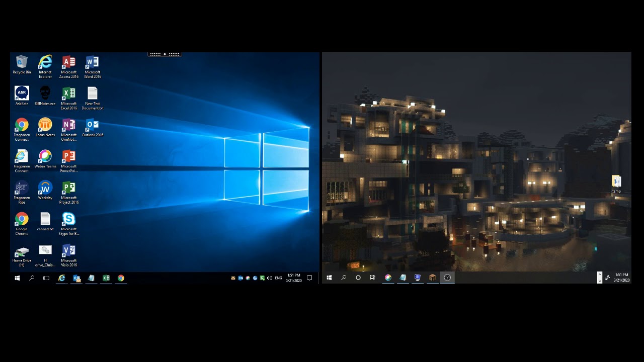This screenshot has width=644, height=362.
Task: Select the Google Chrome desktop icon
Action: (22, 224)
